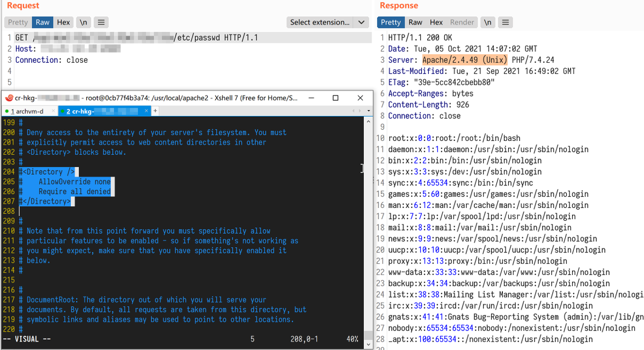Select Pretty tab in Response pane

point(391,22)
